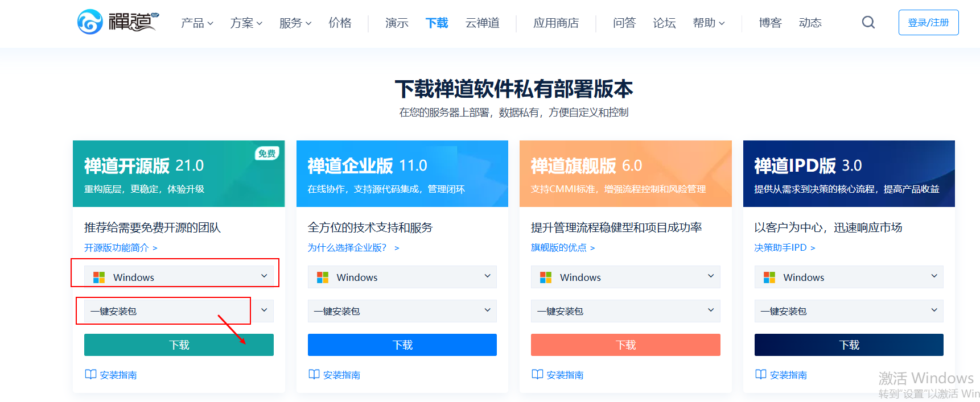Expand the 方案 menu
The image size is (980, 402).
246,23
